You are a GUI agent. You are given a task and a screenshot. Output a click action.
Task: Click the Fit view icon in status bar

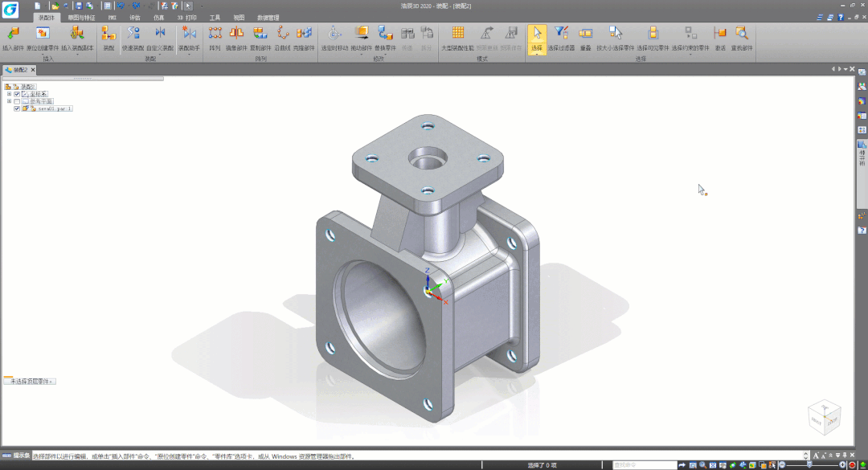(712, 465)
